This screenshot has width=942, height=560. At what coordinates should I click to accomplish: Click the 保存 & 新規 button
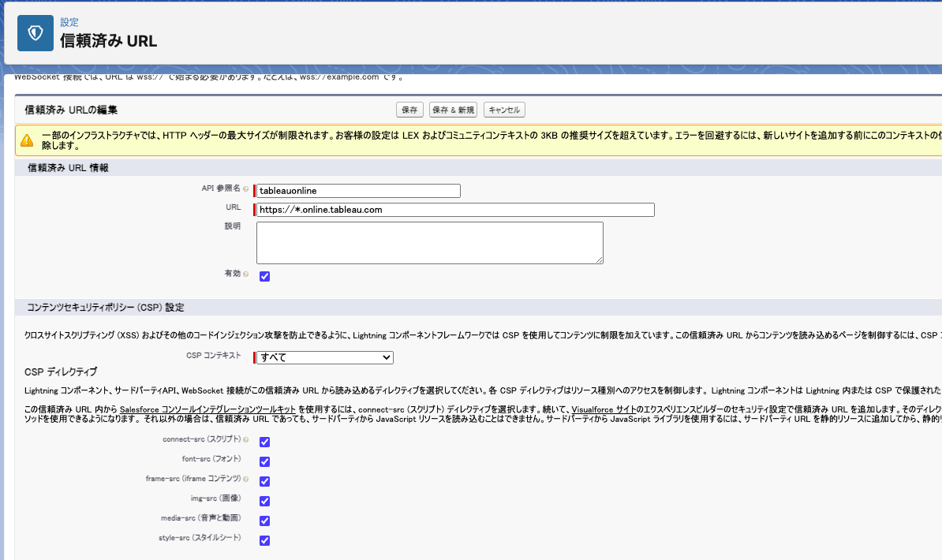(x=453, y=110)
